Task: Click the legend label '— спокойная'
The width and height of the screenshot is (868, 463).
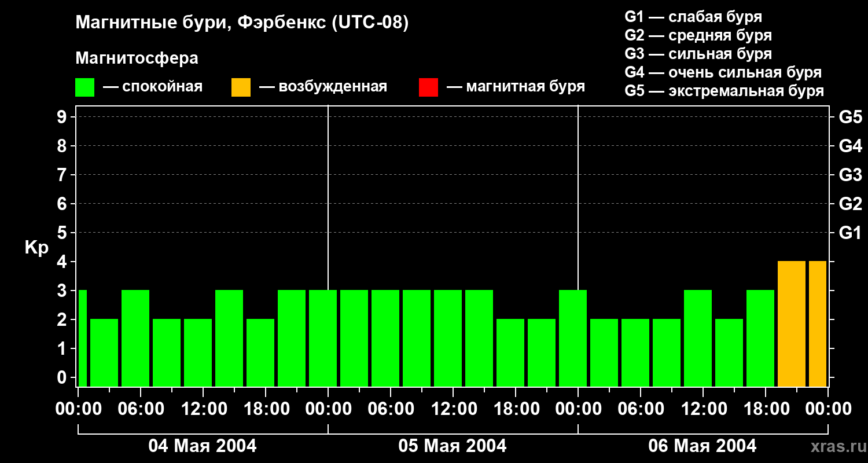Action: [153, 87]
